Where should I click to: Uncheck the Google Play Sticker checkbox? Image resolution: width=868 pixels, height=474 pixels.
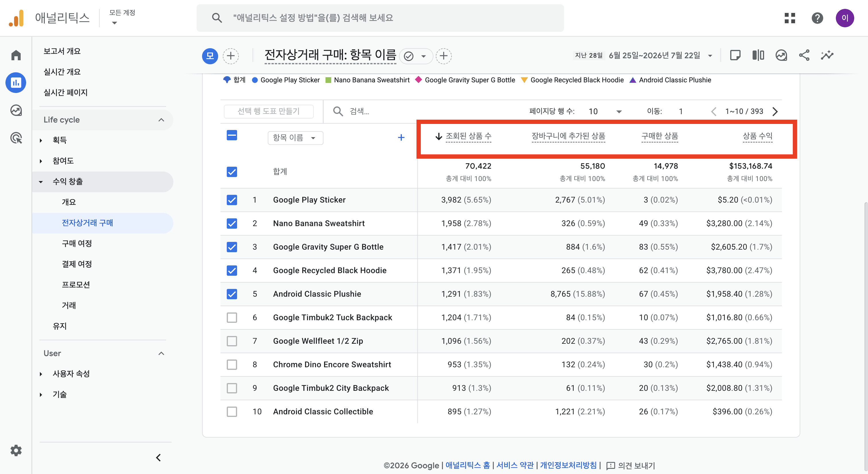tap(232, 200)
